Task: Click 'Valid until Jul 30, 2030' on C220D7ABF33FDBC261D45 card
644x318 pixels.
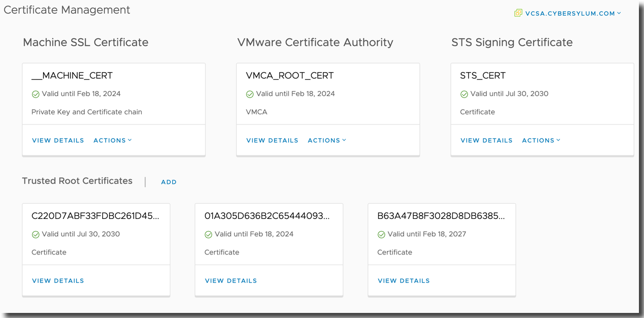Action: [x=81, y=234]
